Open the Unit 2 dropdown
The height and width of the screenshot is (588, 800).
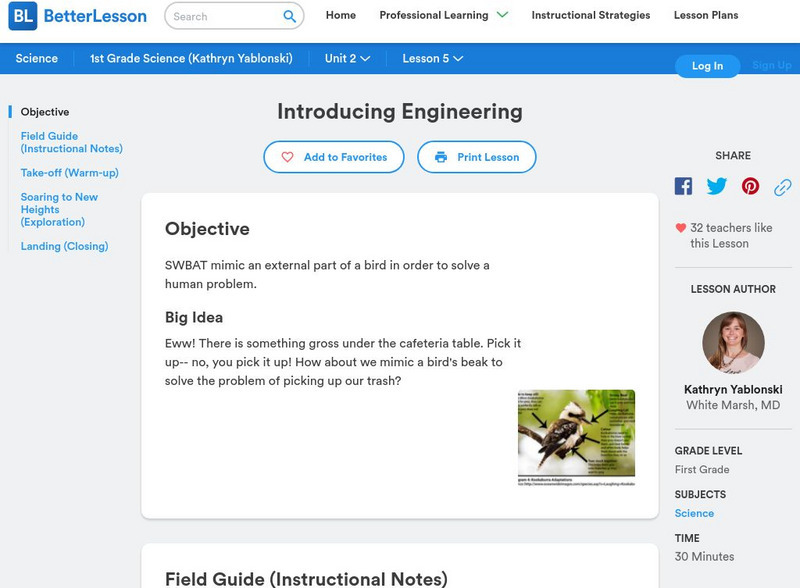coord(347,58)
